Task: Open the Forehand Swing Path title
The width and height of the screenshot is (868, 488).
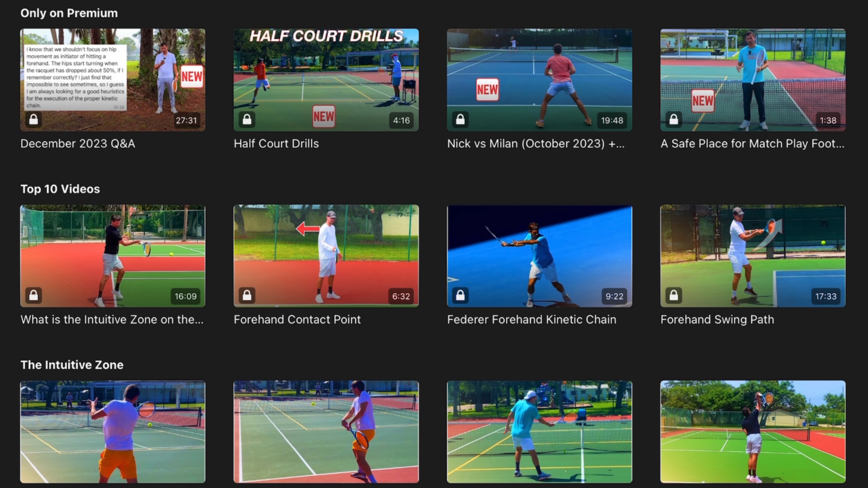Action: (717, 319)
